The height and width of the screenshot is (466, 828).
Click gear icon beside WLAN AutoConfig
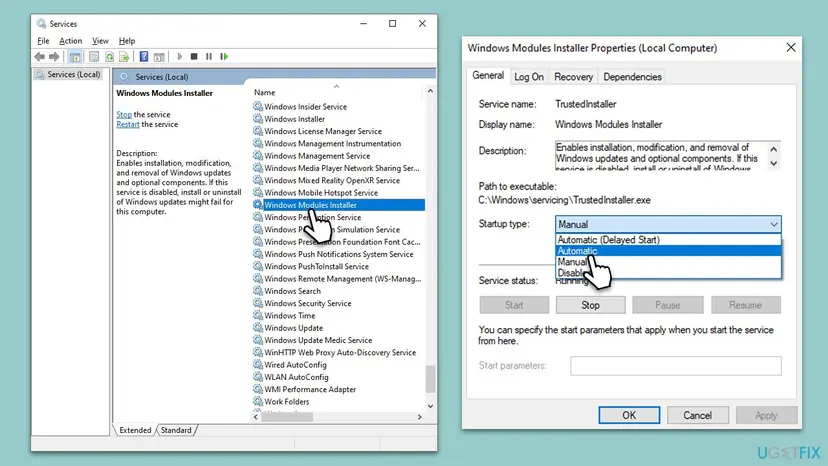[x=258, y=377]
